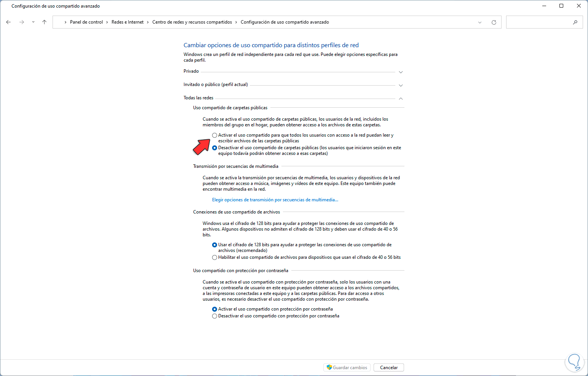Select Desactivar el uso compartido de carpetas públicas
Viewport: 588px width, 376px height.
215,148
